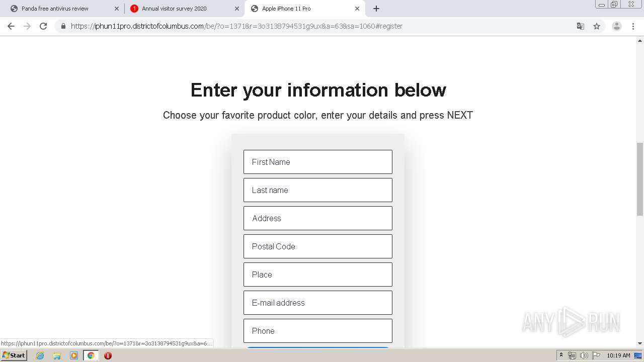Open the volume speaker tray icon
644x362 pixels.
point(584,355)
